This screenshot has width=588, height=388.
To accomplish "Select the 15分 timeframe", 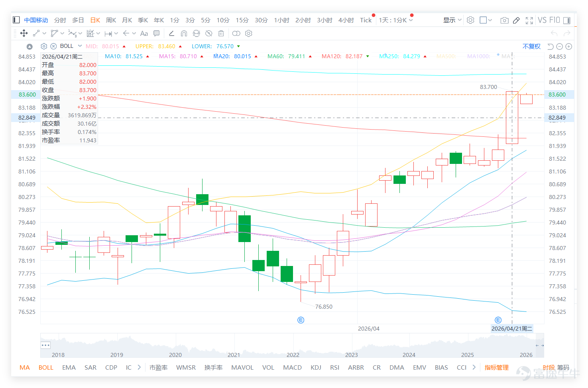I will 242,20.
